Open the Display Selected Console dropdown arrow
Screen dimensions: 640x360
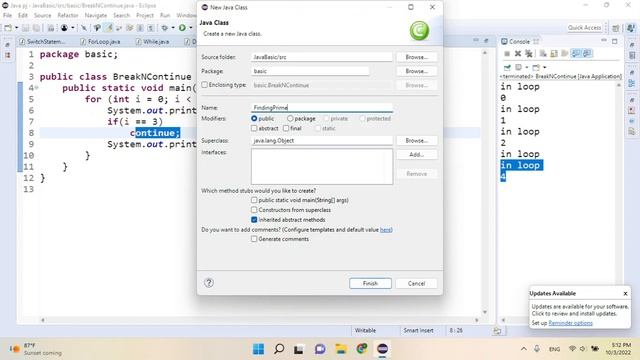(x=527, y=67)
